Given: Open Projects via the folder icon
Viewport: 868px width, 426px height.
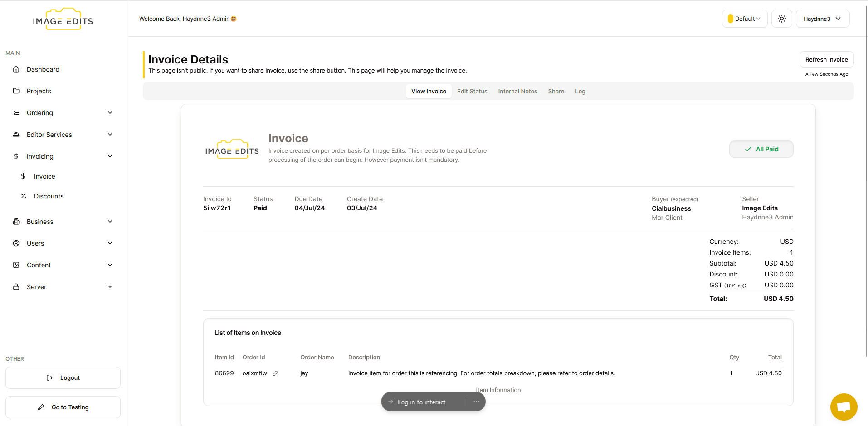Looking at the screenshot, I should click(16, 91).
